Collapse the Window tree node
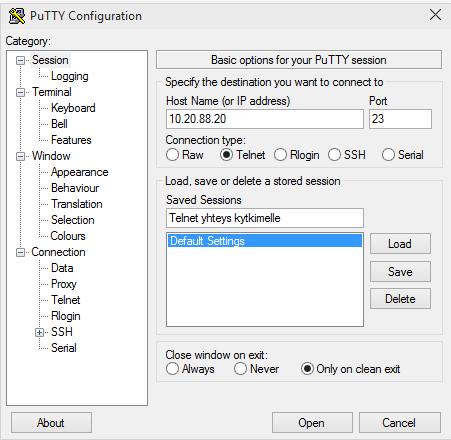Image resolution: width=451 pixels, height=440 pixels. [x=20, y=156]
